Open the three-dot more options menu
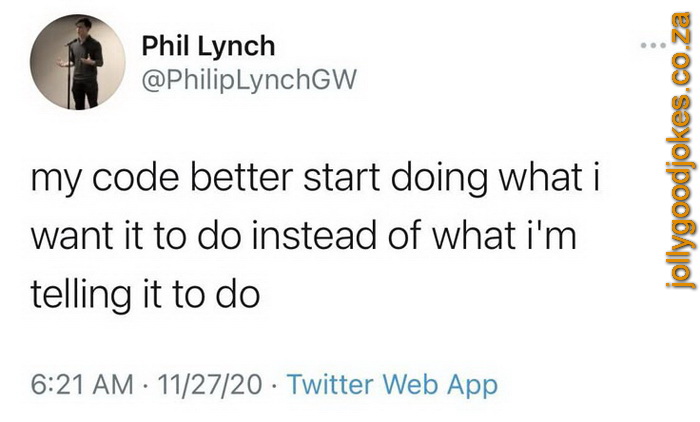Screen dimensions: 700x422 [x=653, y=45]
